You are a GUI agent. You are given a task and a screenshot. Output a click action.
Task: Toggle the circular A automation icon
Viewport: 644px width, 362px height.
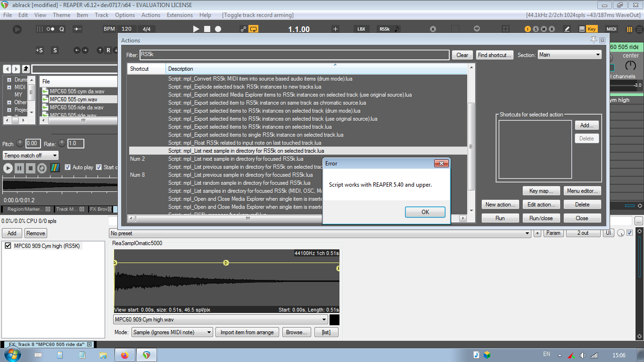[x=433, y=29]
